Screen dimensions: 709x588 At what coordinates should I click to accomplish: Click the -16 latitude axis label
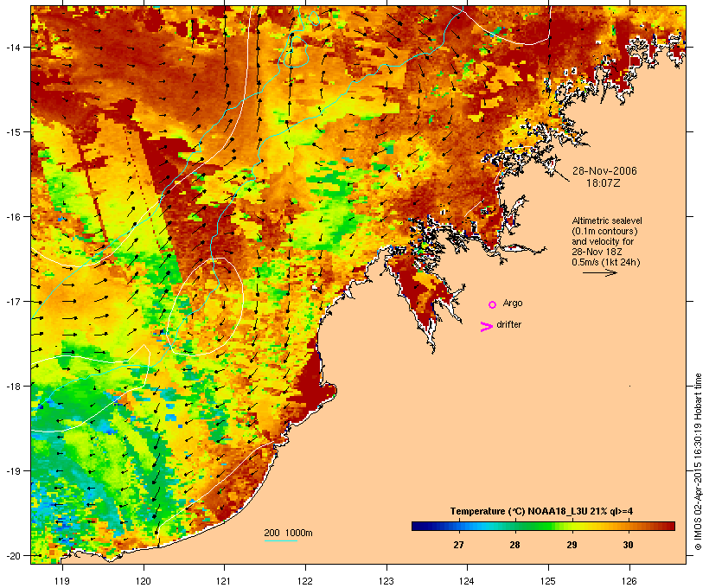[x=13, y=217]
